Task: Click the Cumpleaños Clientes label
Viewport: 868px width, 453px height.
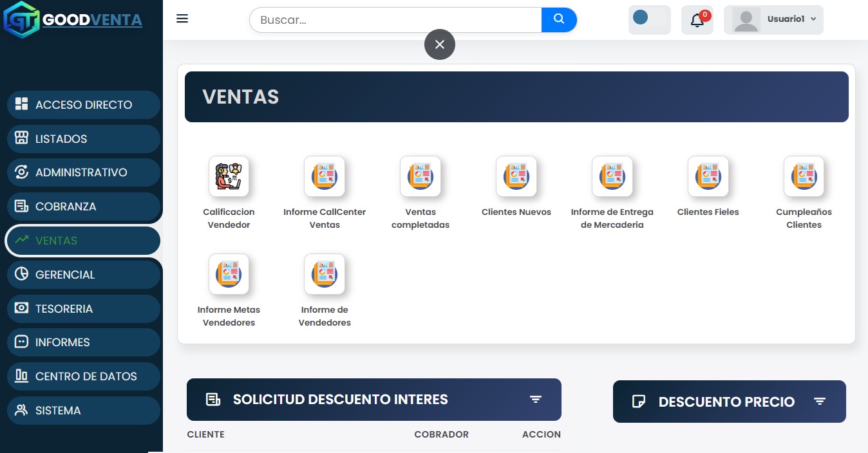Action: (804, 218)
